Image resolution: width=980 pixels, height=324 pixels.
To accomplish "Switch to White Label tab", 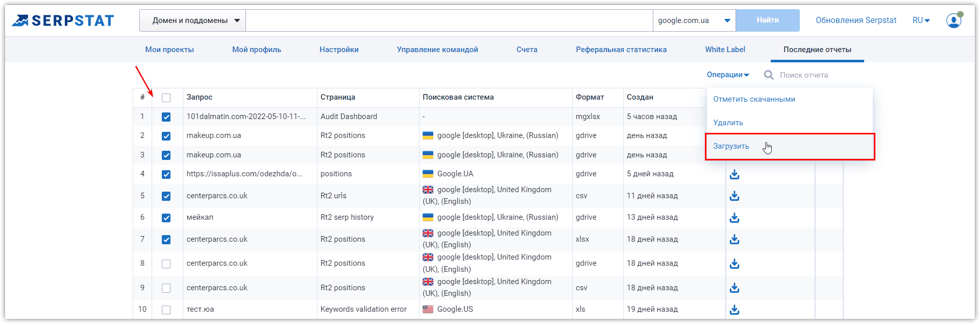I will (x=725, y=50).
